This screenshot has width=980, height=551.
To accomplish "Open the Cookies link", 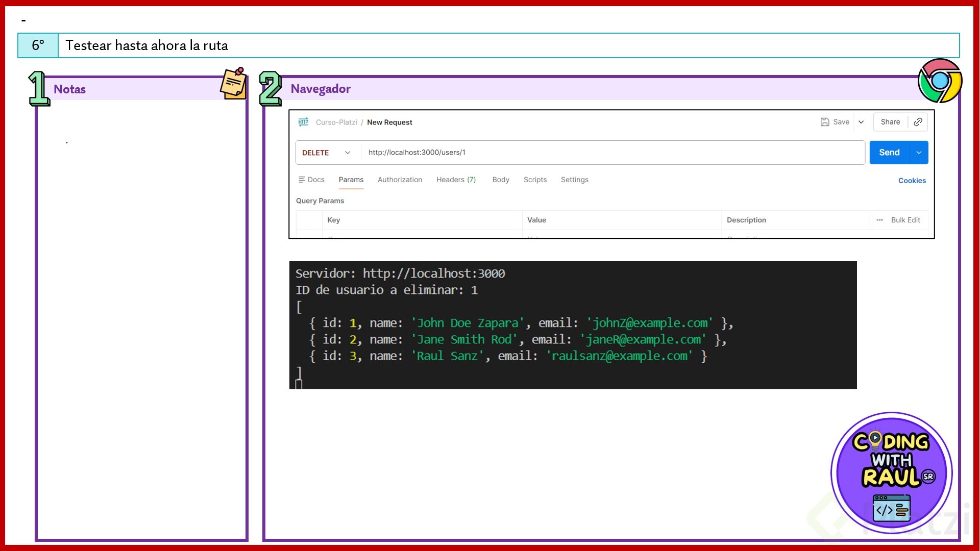I will (912, 181).
